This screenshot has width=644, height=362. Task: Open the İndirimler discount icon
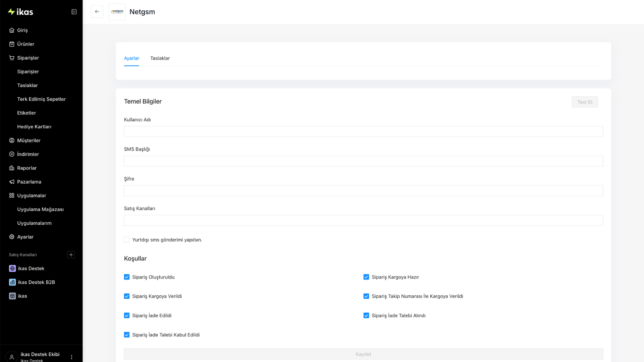point(12,154)
